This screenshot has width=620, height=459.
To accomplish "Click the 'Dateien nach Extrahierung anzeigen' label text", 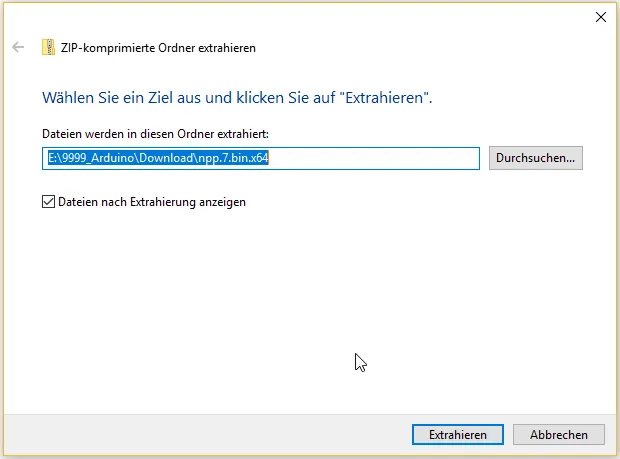I will (152, 202).
